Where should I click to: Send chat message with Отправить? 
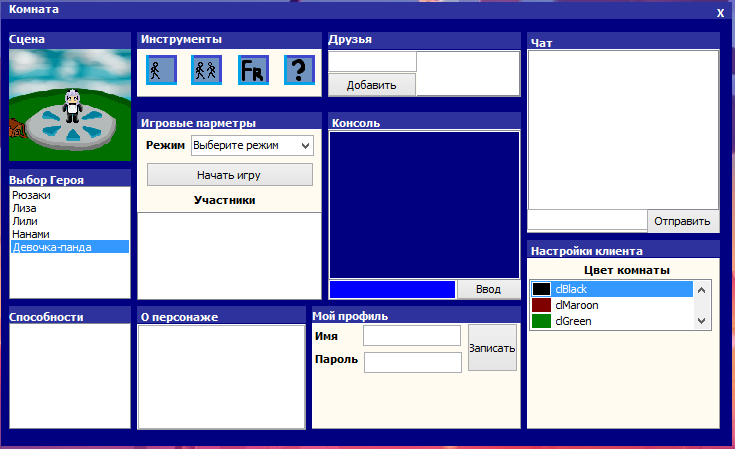click(682, 221)
